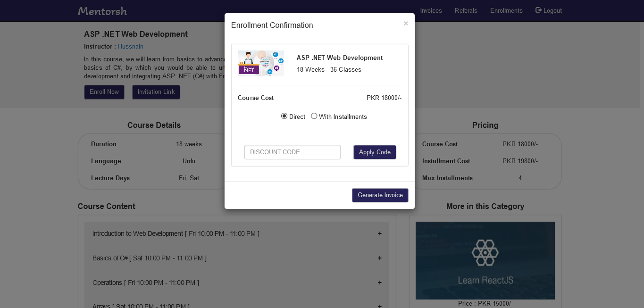Expand the Arrays lecture section

380,306
